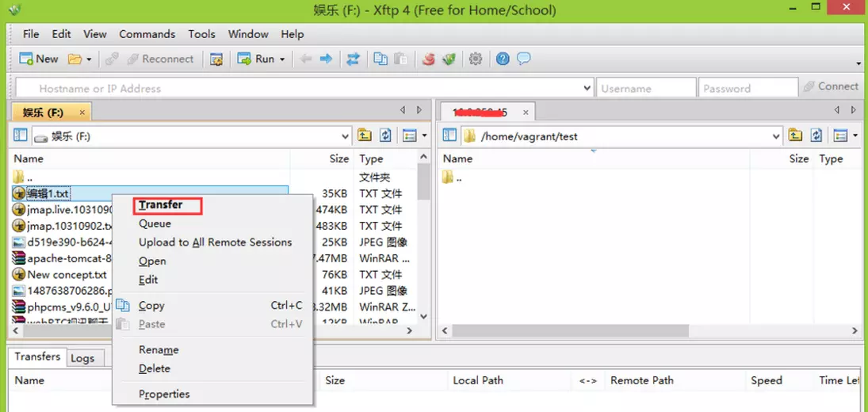Select Upload to All Remote Sessions
This screenshot has height=412, width=868.
[215, 242]
